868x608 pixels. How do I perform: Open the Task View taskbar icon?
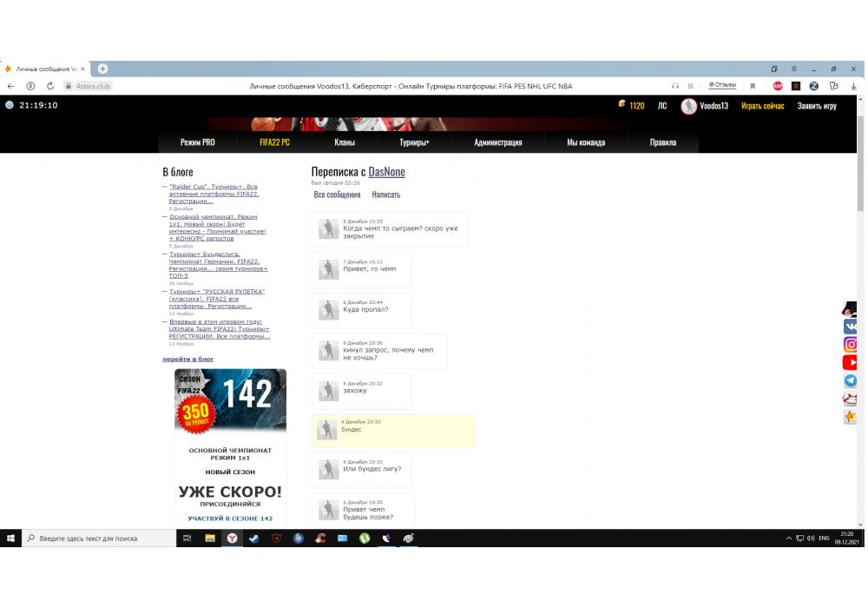coord(187,539)
